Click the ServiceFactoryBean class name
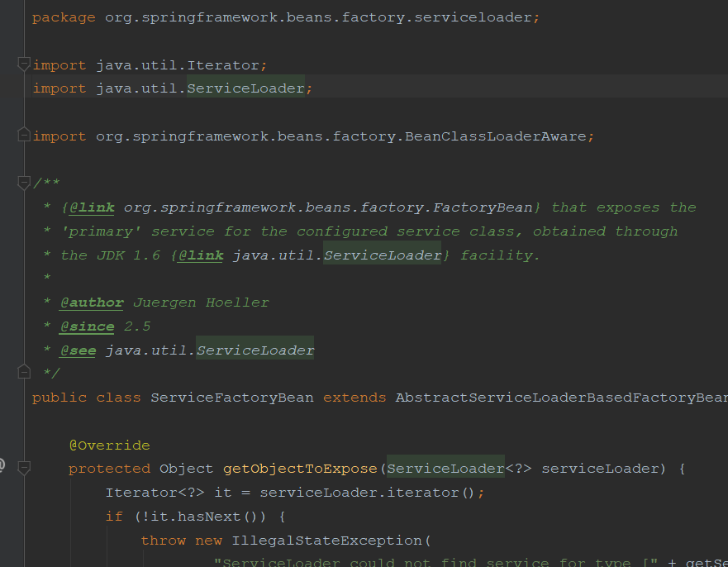The height and width of the screenshot is (567, 728). click(x=232, y=398)
